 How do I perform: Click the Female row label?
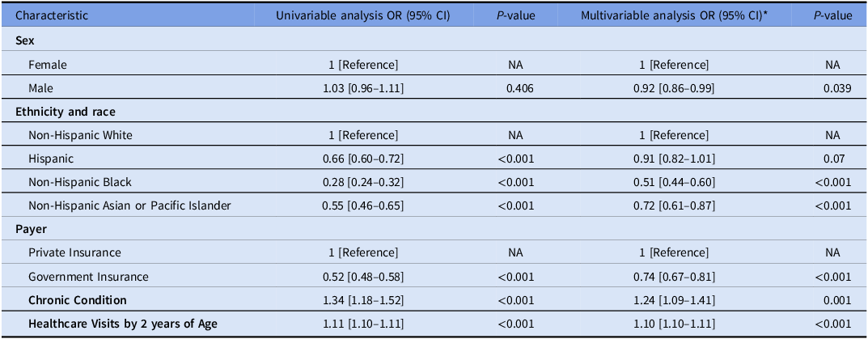pyautogui.click(x=48, y=64)
